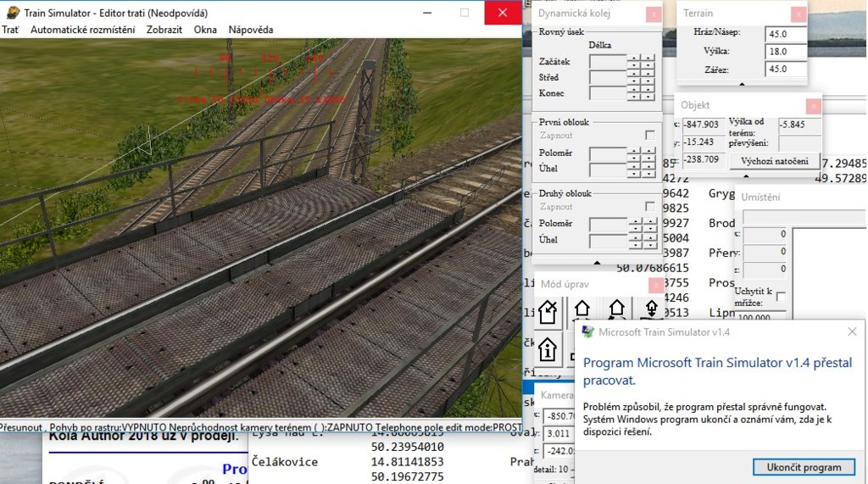Click Čelákovice text in background window
This screenshot has width=868, height=484.
285,461
